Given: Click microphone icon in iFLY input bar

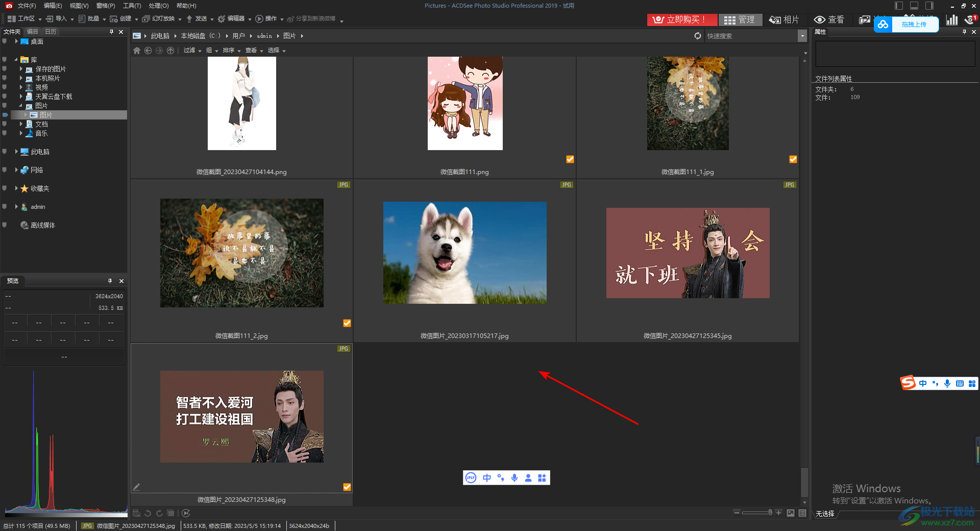Looking at the screenshot, I should (x=514, y=478).
